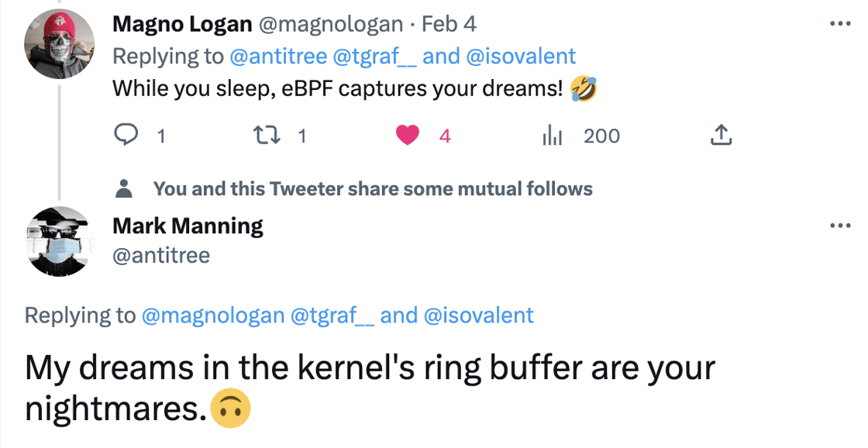Click the mutual follows person icon
The image size is (868, 448).
(x=124, y=189)
